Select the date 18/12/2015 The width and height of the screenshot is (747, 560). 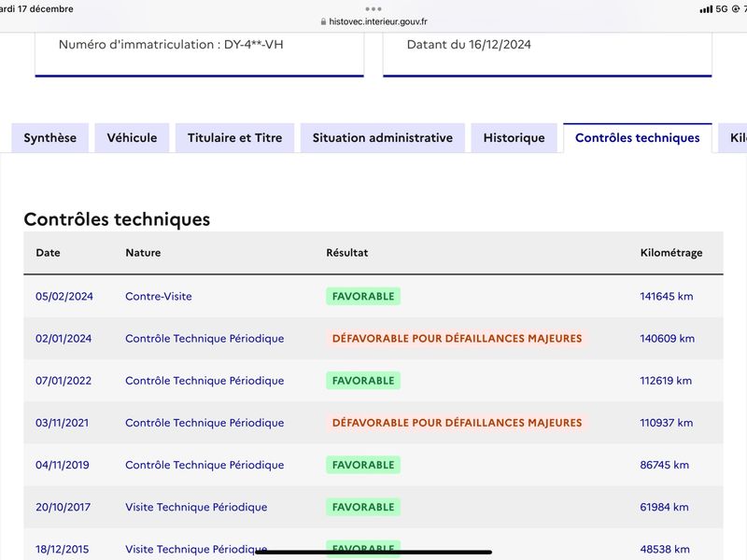click(x=63, y=549)
